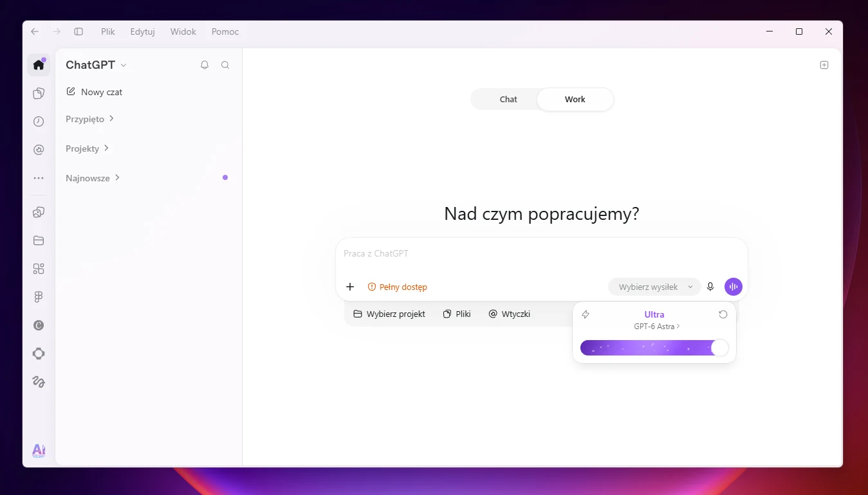Screen dimensions: 868x495
Task: Switch to the Chat mode
Action: 508,99
